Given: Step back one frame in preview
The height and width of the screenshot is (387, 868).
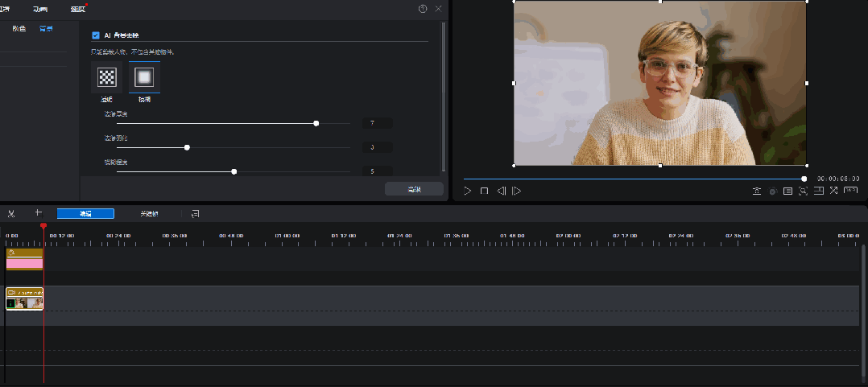Looking at the screenshot, I should pos(501,191).
